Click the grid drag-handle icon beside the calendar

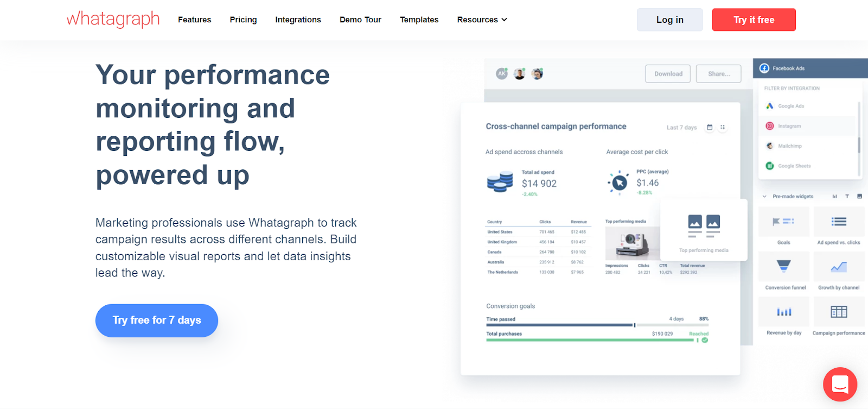coord(723,127)
